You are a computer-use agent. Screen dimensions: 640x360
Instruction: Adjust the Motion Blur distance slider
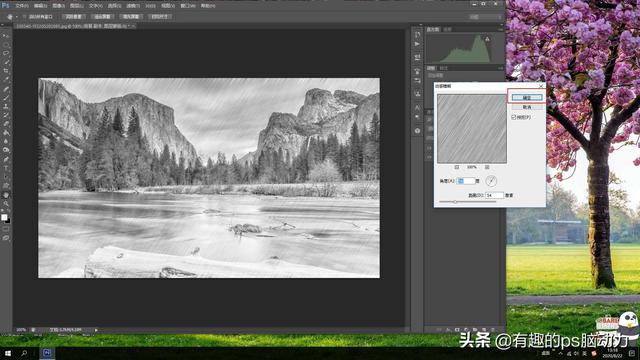click(455, 202)
